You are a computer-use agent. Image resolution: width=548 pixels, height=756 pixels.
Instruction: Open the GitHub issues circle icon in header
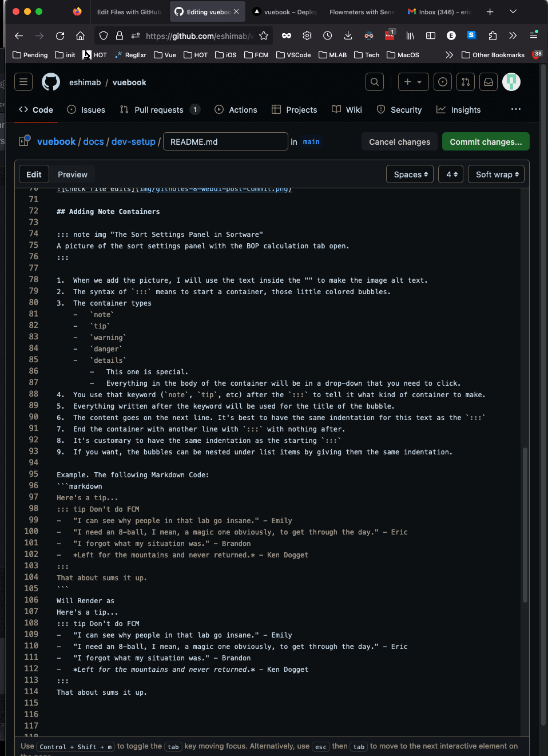[443, 82]
